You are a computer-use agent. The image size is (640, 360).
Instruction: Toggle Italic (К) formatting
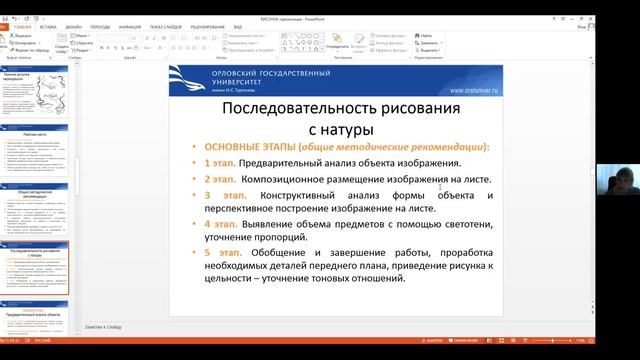pyautogui.click(x=108, y=48)
